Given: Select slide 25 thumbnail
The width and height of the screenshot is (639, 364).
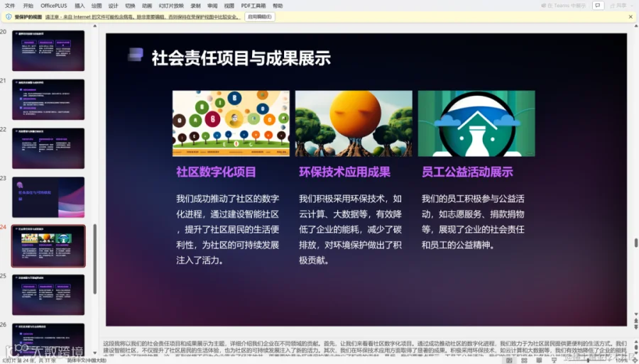Looking at the screenshot, I should click(48, 294).
